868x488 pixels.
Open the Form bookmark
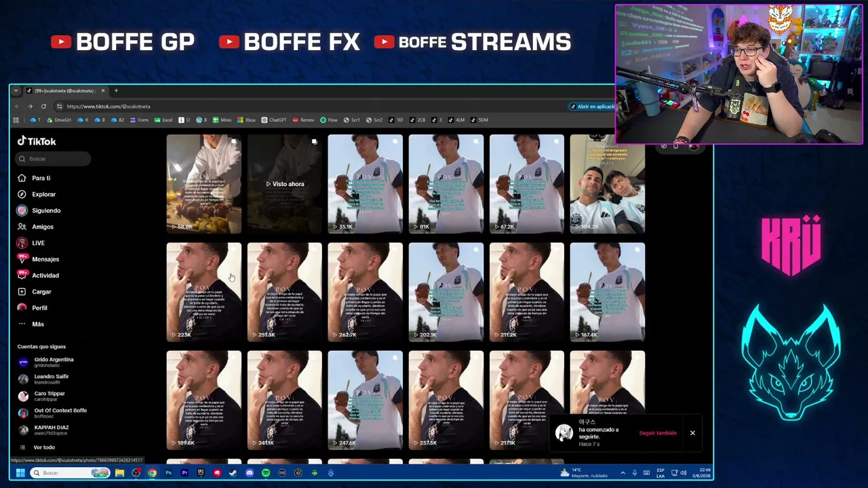point(139,120)
